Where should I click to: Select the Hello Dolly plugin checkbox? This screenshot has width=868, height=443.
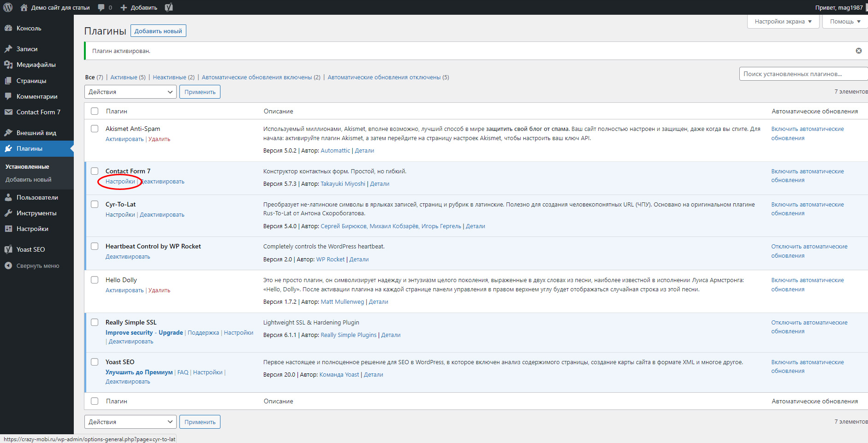95,280
